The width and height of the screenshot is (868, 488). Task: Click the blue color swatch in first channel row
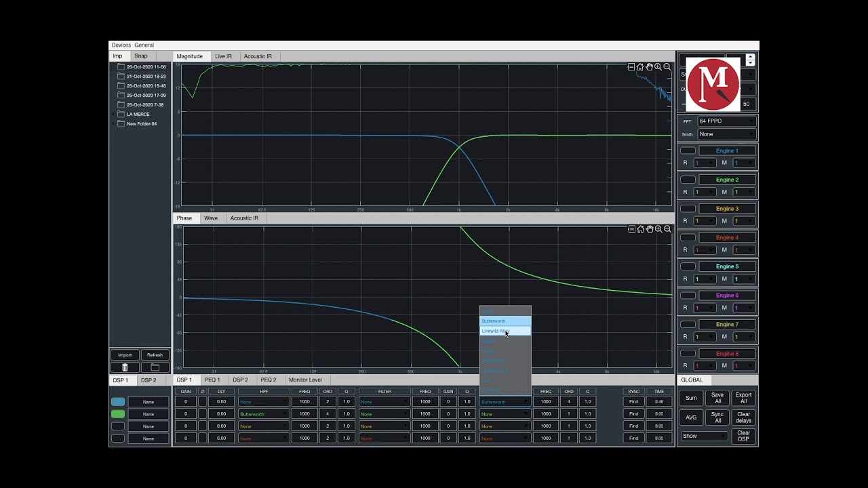(118, 401)
